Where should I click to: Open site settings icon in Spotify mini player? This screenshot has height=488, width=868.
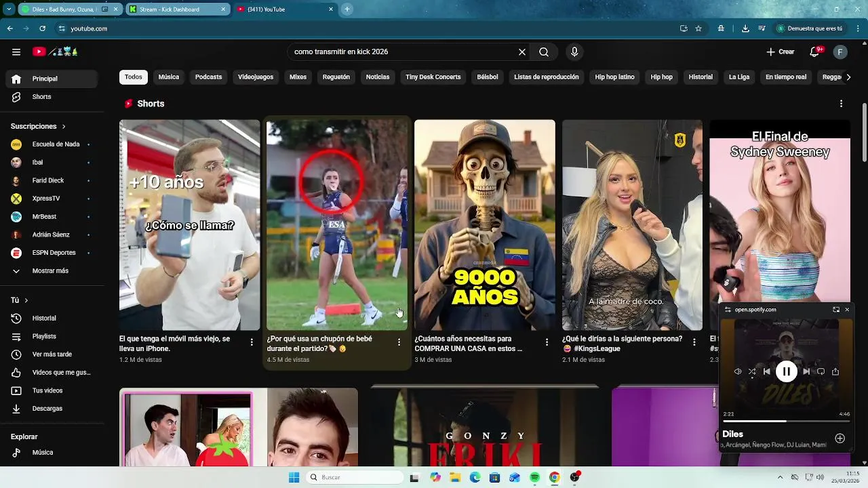728,310
